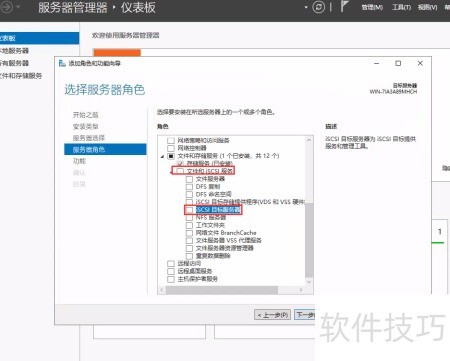Viewport: 450px width, 361px height.
Task: Select the 存储服务 (已安装) row label
Action: [x=210, y=163]
